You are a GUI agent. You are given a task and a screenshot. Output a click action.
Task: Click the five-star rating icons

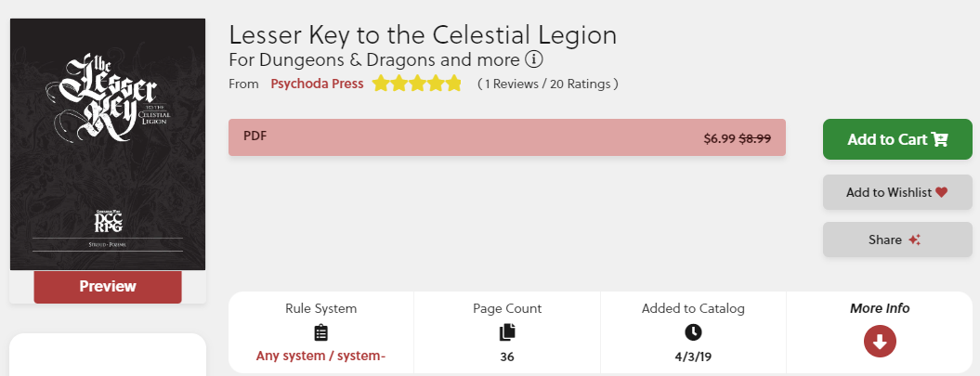pos(417,84)
